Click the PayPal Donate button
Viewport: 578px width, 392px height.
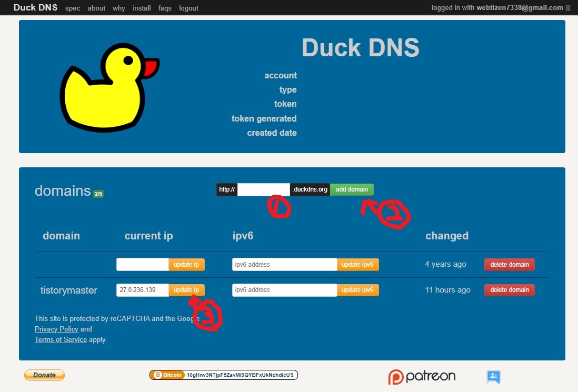44,375
